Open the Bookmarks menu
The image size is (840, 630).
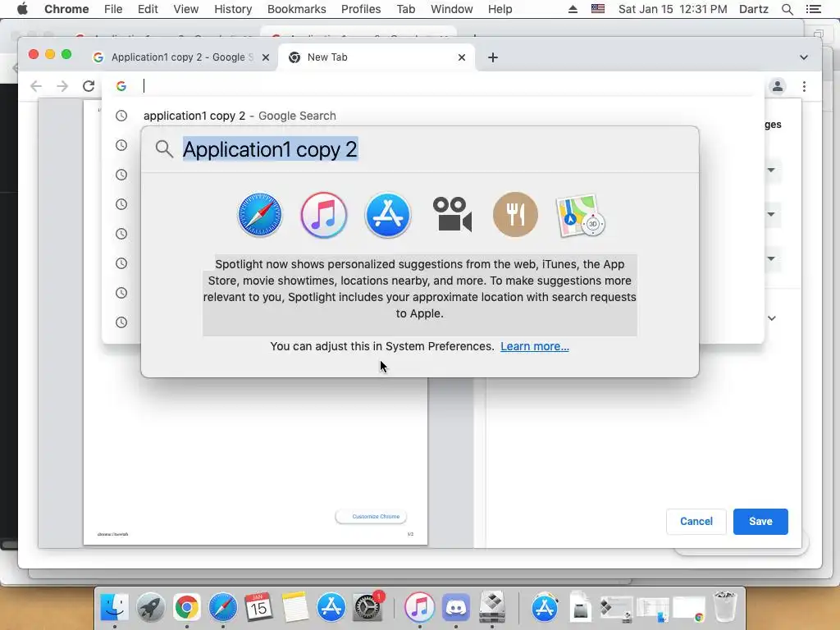[x=296, y=9]
